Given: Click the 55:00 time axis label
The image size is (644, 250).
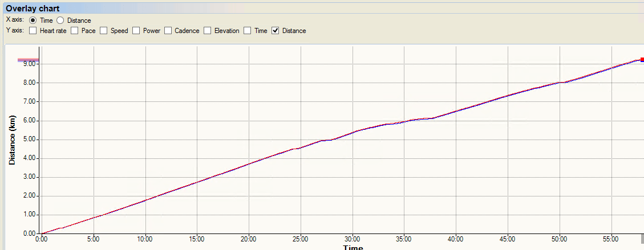Looking at the screenshot, I should pos(611,239).
